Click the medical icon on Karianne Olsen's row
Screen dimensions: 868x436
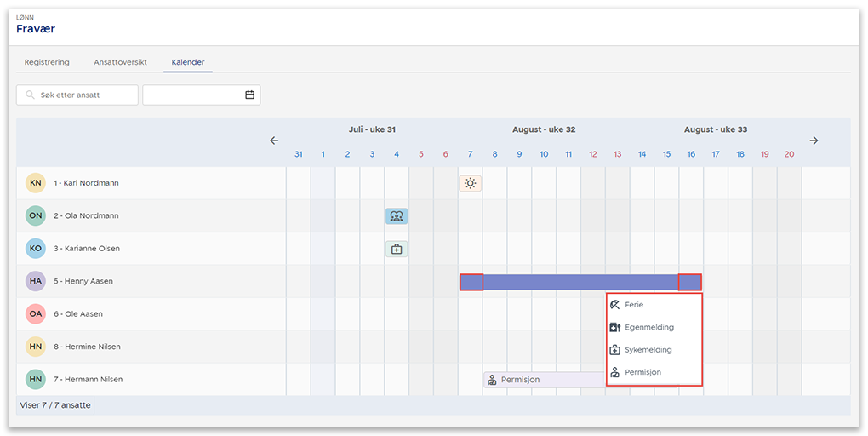pos(396,249)
